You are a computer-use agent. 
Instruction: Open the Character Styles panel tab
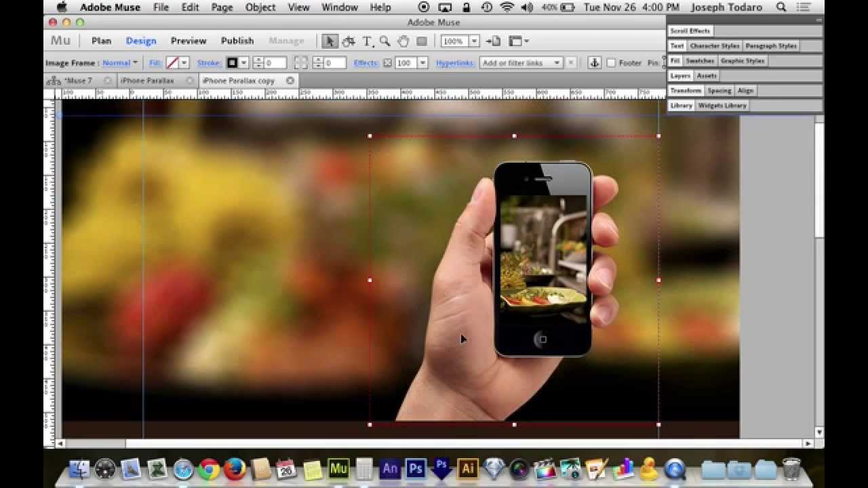click(x=715, y=46)
